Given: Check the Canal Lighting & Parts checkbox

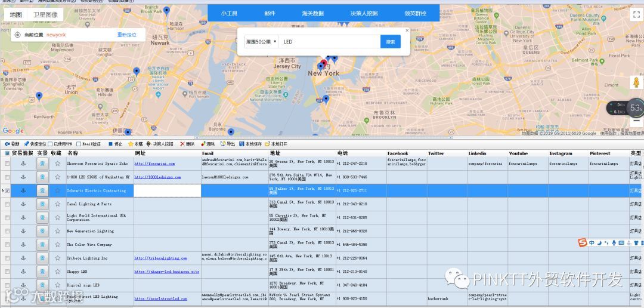Looking at the screenshot, I should click(7, 204).
